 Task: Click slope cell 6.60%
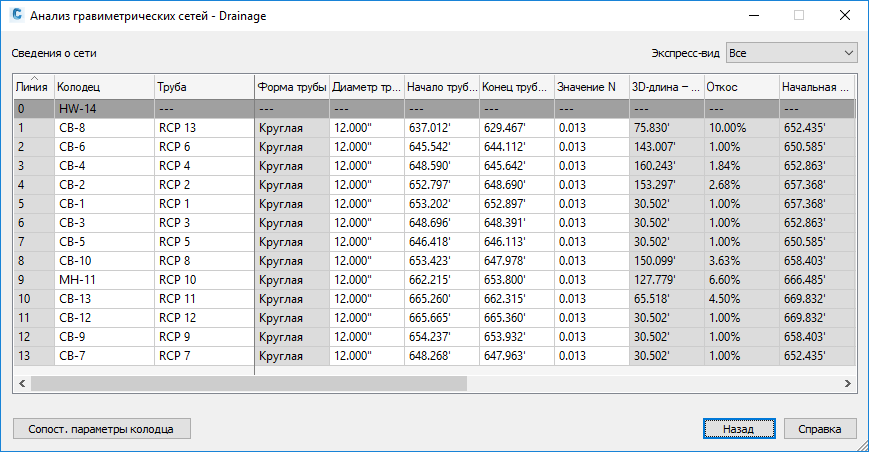pos(742,280)
